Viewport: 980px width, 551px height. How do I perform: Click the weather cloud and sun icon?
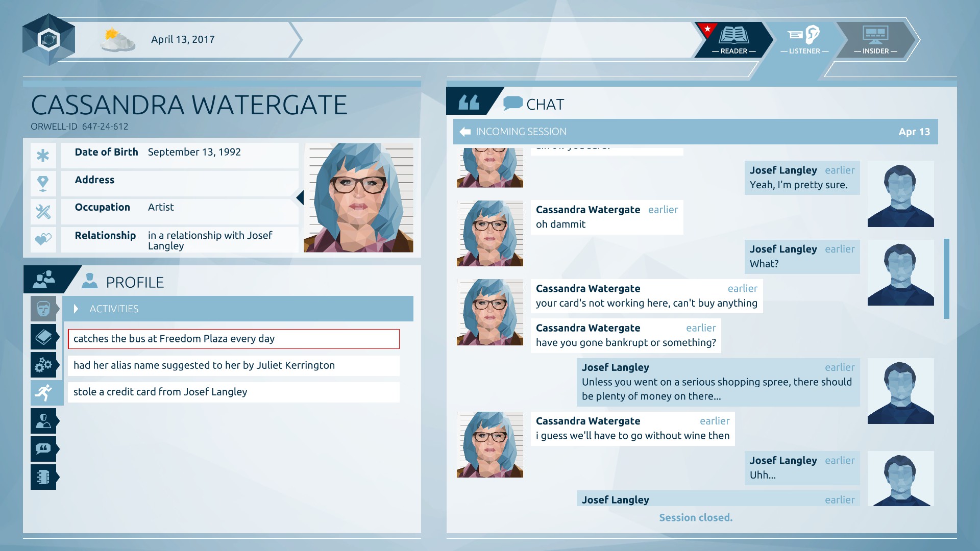[118, 40]
